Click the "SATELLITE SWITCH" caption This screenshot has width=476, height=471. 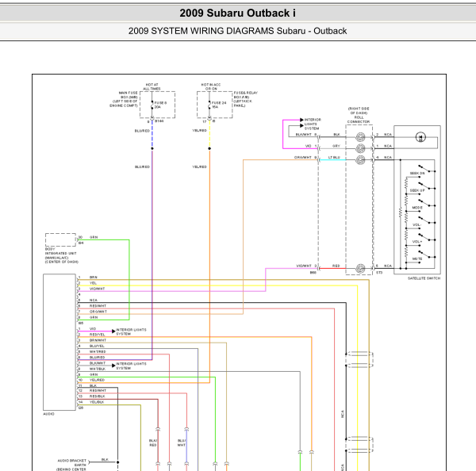tap(424, 278)
